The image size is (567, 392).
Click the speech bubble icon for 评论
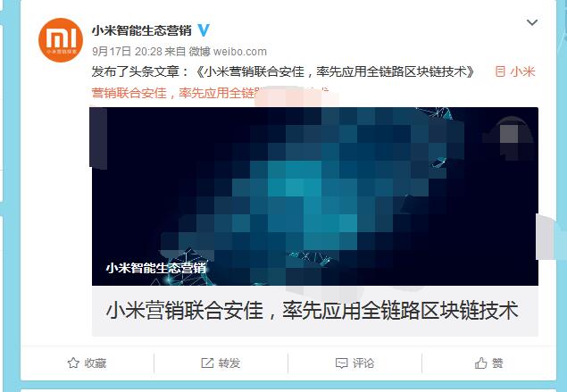[341, 363]
